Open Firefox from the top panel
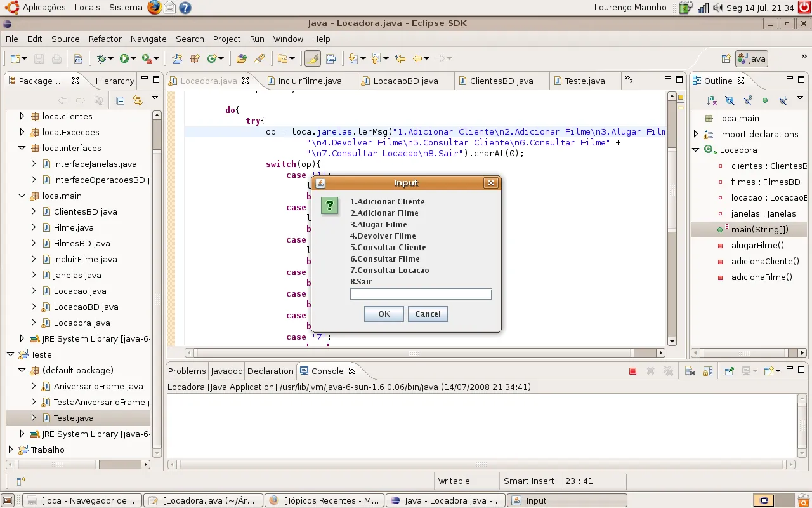This screenshot has height=508, width=812. click(154, 8)
